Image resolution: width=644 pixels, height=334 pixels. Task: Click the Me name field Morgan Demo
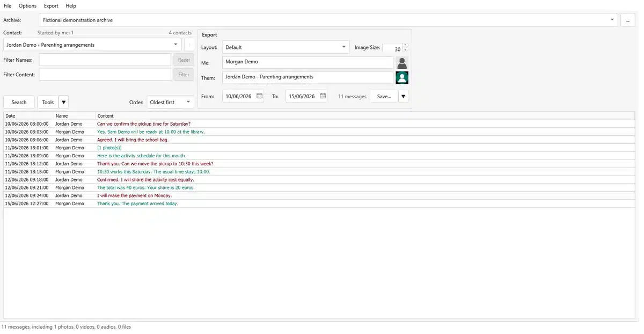(308, 62)
